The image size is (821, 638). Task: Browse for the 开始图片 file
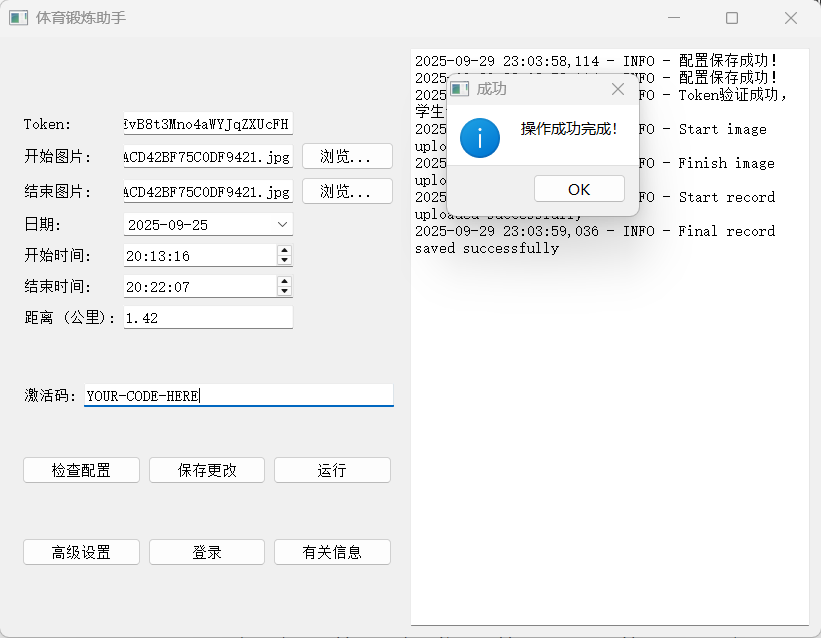click(347, 157)
